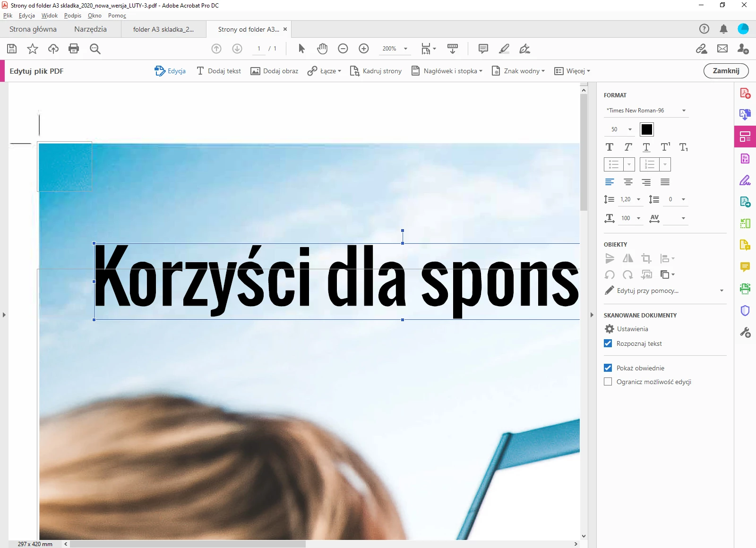The height and width of the screenshot is (548, 756).
Task: Switch to the 'Narzędzia' tab
Action: click(x=90, y=29)
